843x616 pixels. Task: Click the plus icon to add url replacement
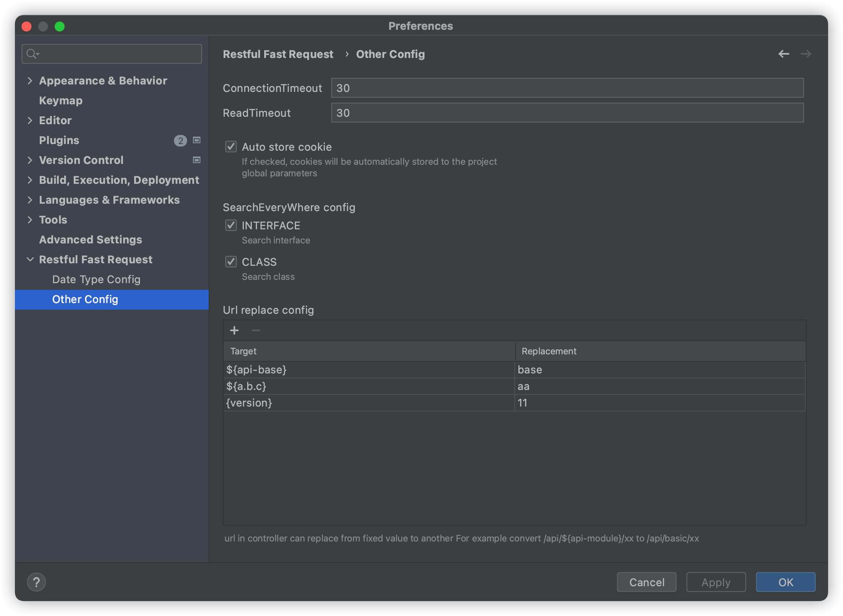click(234, 330)
